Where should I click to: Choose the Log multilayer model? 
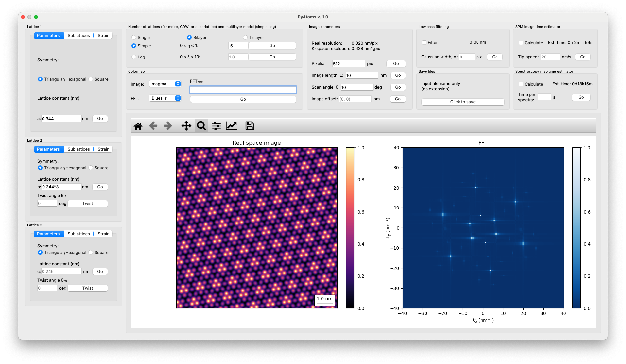point(134,57)
